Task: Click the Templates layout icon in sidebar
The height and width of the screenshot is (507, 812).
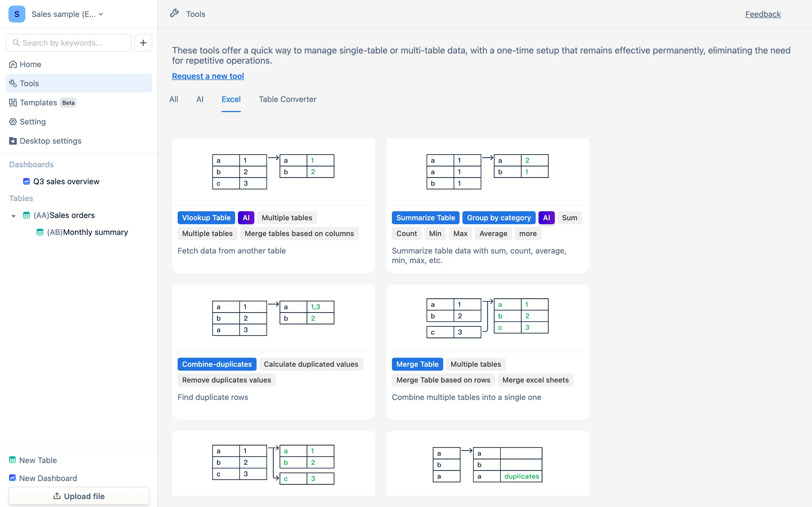Action: tap(13, 103)
